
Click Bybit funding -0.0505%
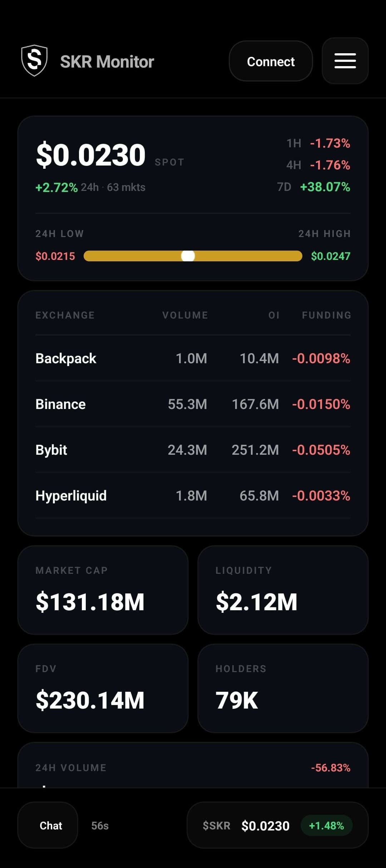tap(321, 450)
